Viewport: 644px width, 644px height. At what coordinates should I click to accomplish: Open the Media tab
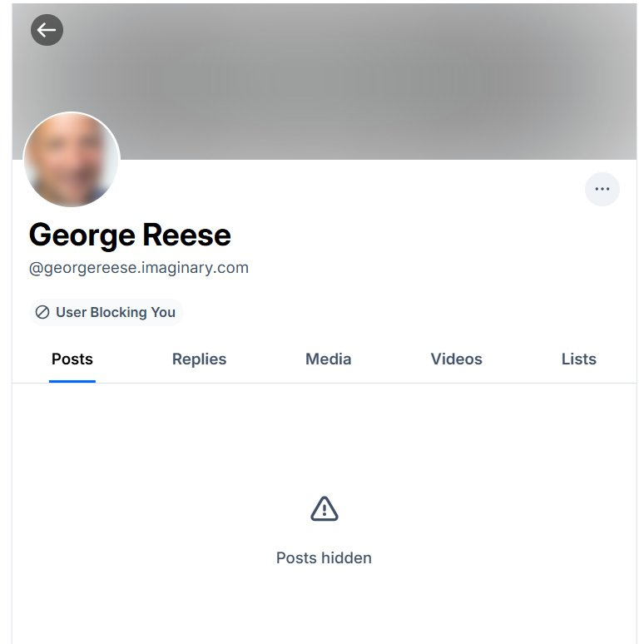[328, 359]
